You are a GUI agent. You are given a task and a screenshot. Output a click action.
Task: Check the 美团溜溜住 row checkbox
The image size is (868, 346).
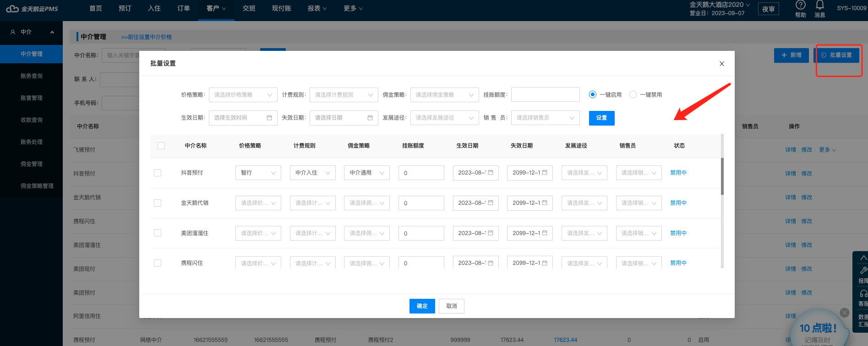(158, 233)
